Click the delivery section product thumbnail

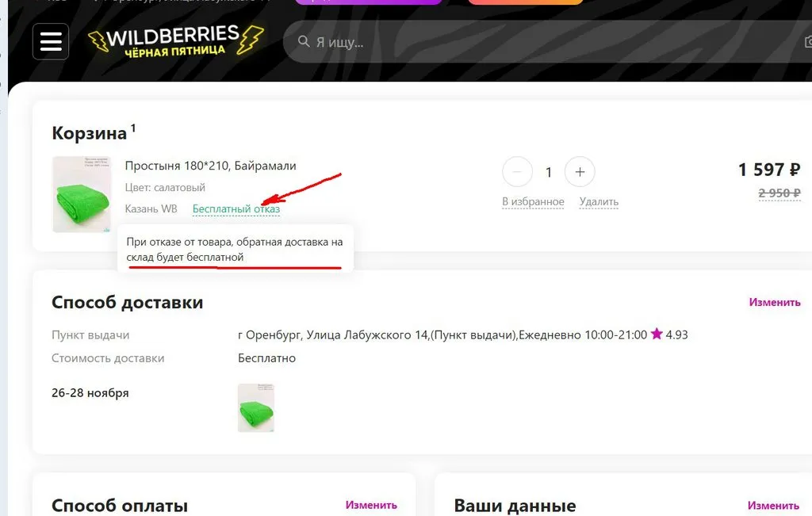pyautogui.click(x=256, y=407)
